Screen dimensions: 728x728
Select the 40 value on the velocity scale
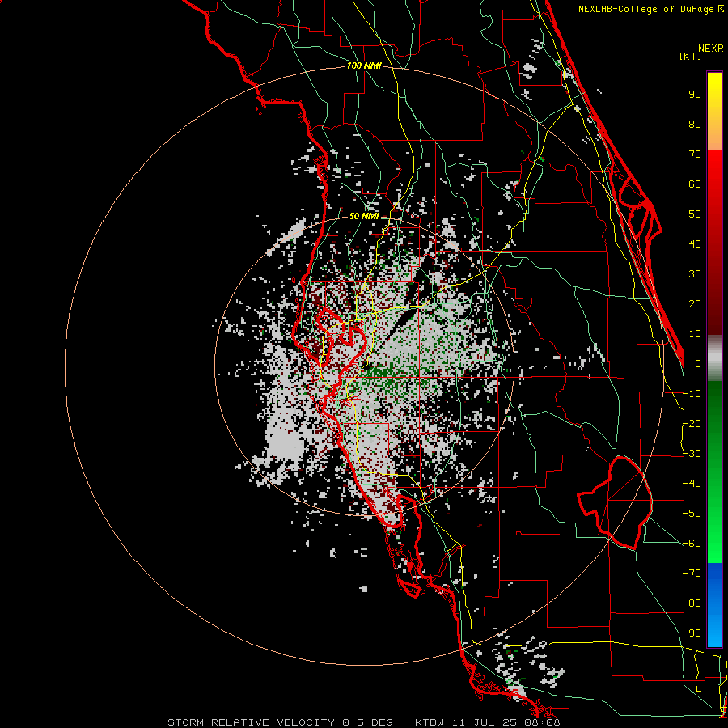point(695,243)
